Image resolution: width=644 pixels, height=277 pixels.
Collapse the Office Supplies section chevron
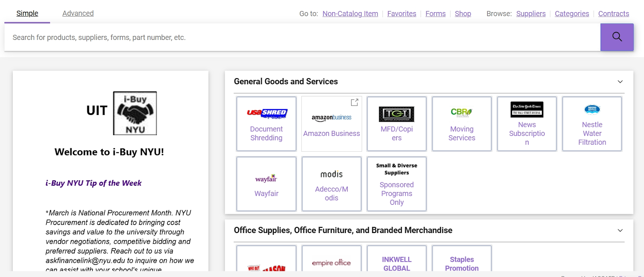(x=620, y=231)
